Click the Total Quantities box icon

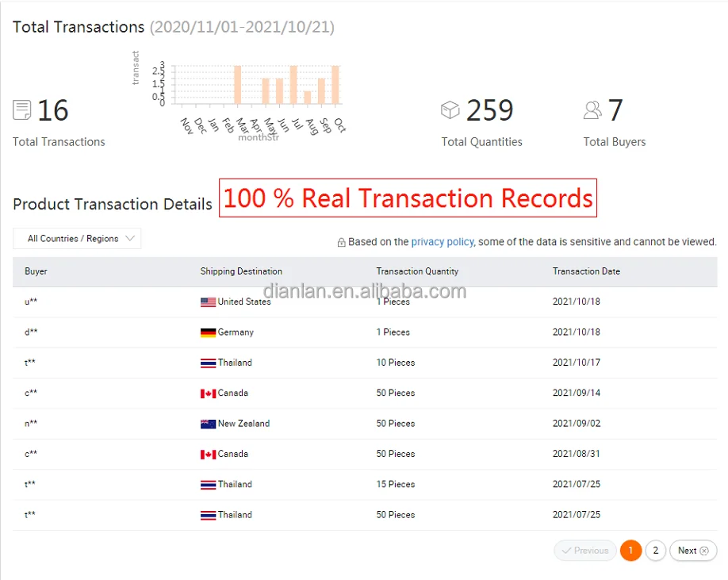[450, 110]
